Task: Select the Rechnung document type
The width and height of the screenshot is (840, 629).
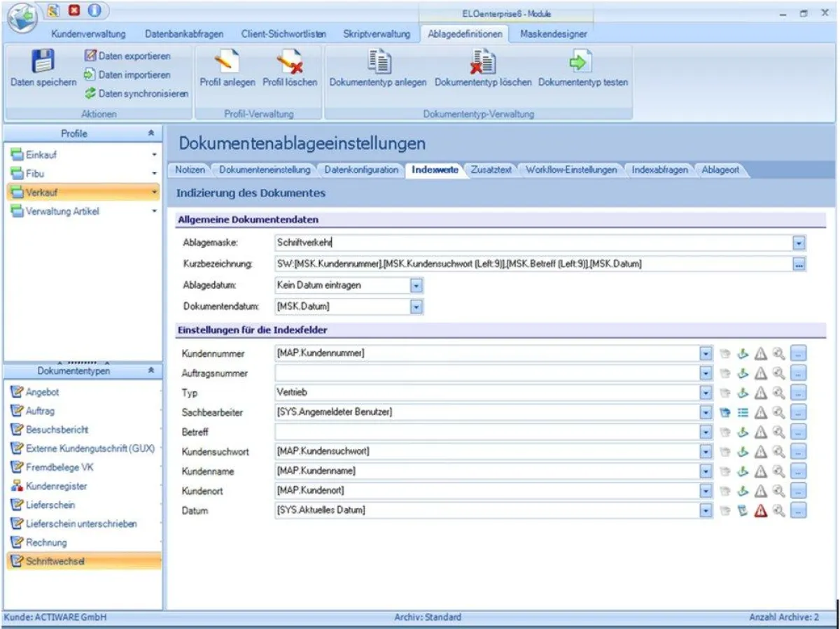Action: [x=46, y=542]
